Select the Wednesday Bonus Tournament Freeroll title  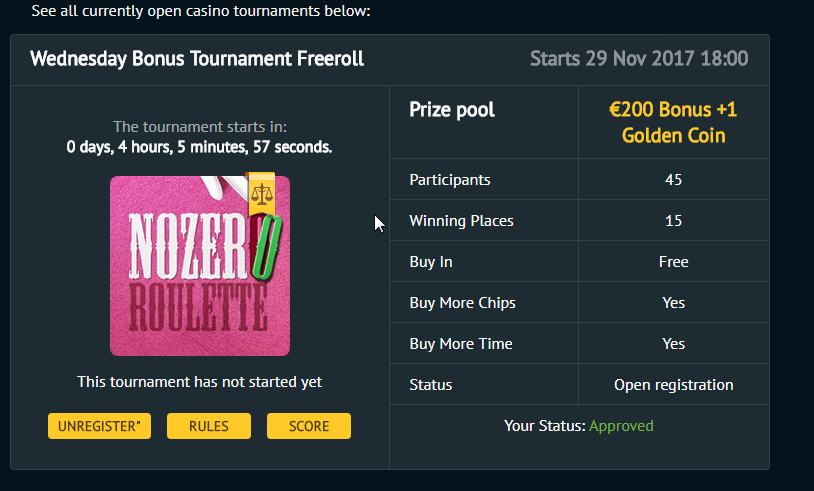coord(197,58)
